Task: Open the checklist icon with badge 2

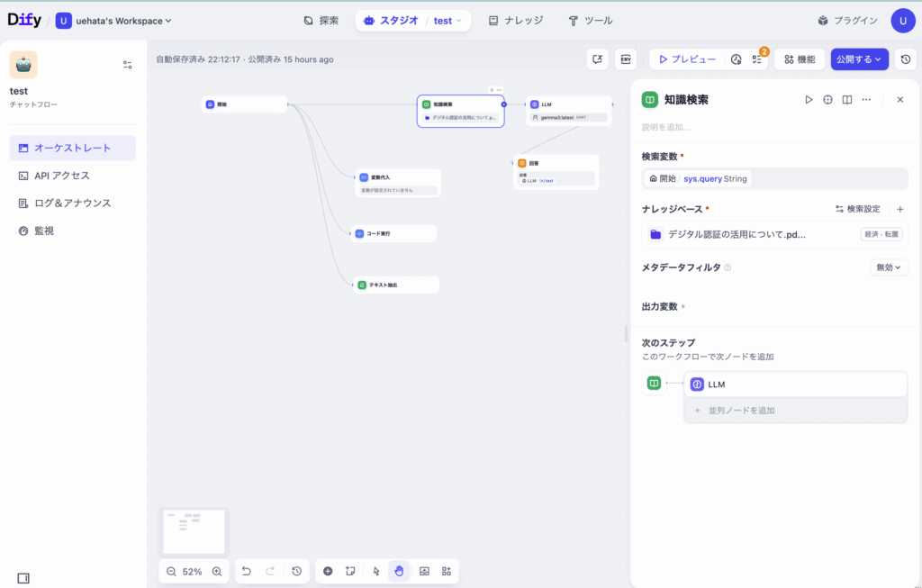Action: click(x=757, y=59)
